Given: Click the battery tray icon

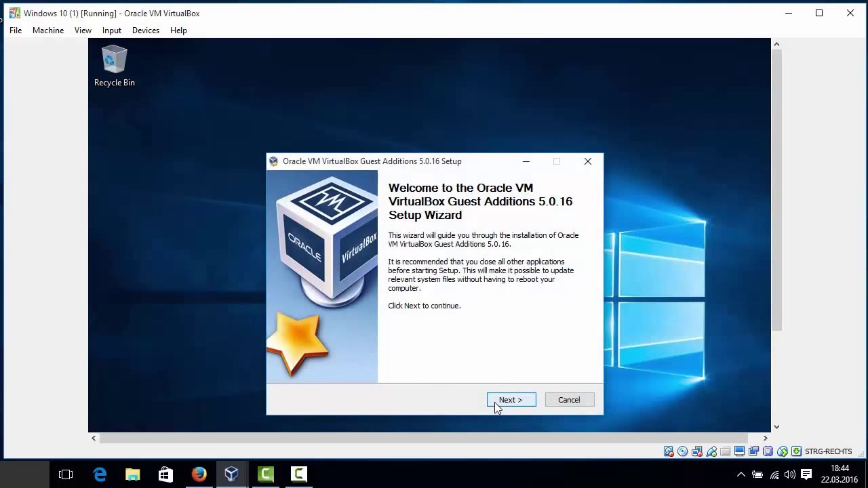Looking at the screenshot, I should coord(757,474).
